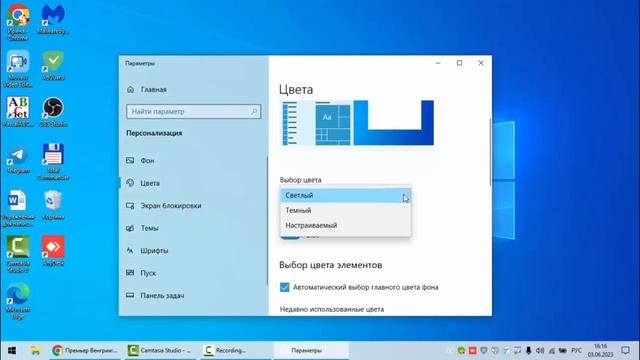The height and width of the screenshot is (360, 640).
Task: Click the battery icon in system tray
Action: [562, 351]
